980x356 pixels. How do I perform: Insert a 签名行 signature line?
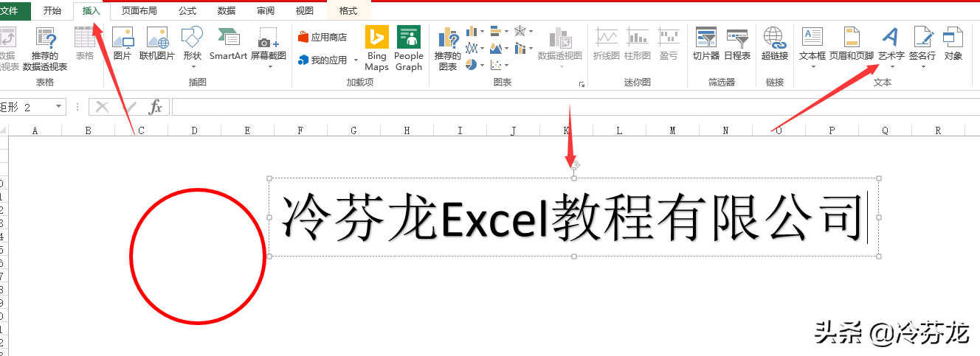click(922, 49)
